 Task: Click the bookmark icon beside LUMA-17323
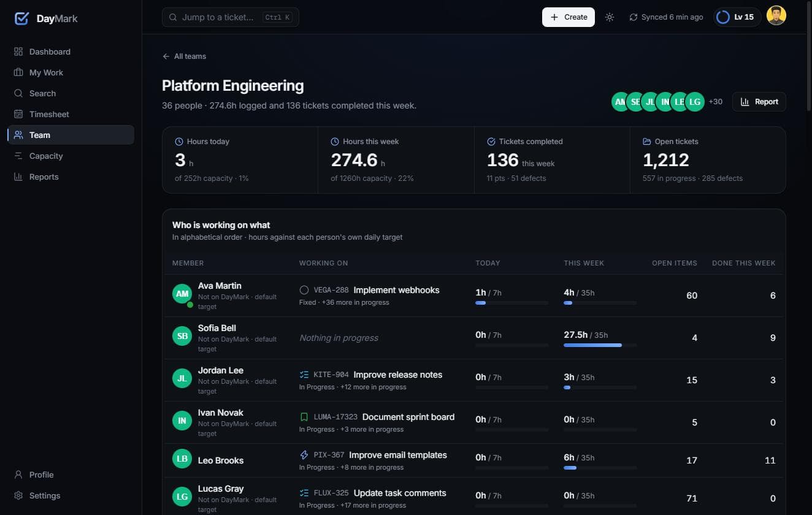[304, 417]
